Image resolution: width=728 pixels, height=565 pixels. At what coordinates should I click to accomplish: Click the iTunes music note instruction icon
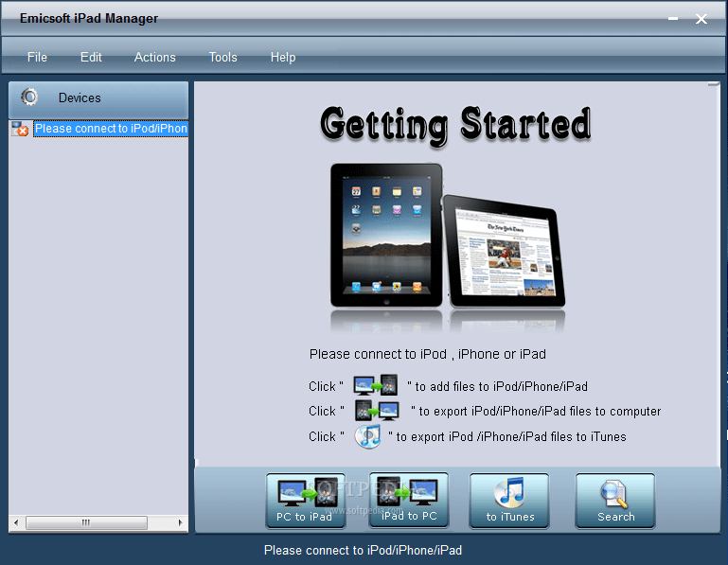click(367, 436)
